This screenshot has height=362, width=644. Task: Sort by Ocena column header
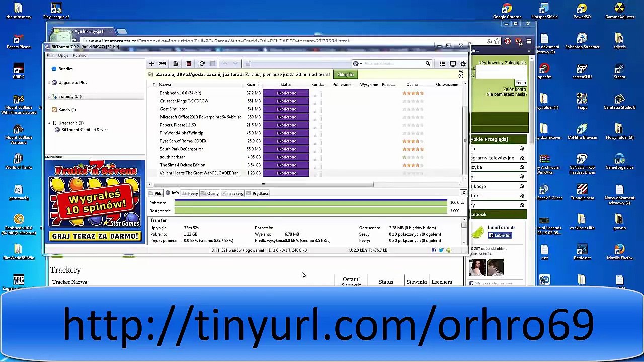(412, 85)
